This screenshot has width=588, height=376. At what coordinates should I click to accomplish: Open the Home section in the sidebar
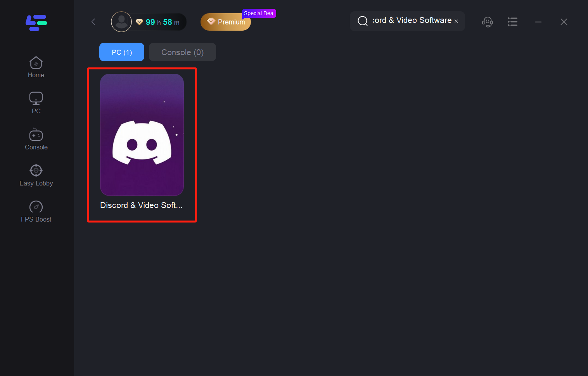(36, 68)
